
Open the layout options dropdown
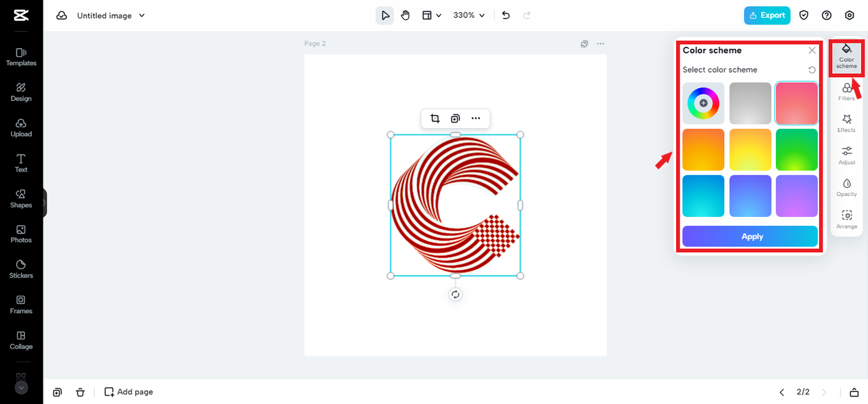coord(431,15)
